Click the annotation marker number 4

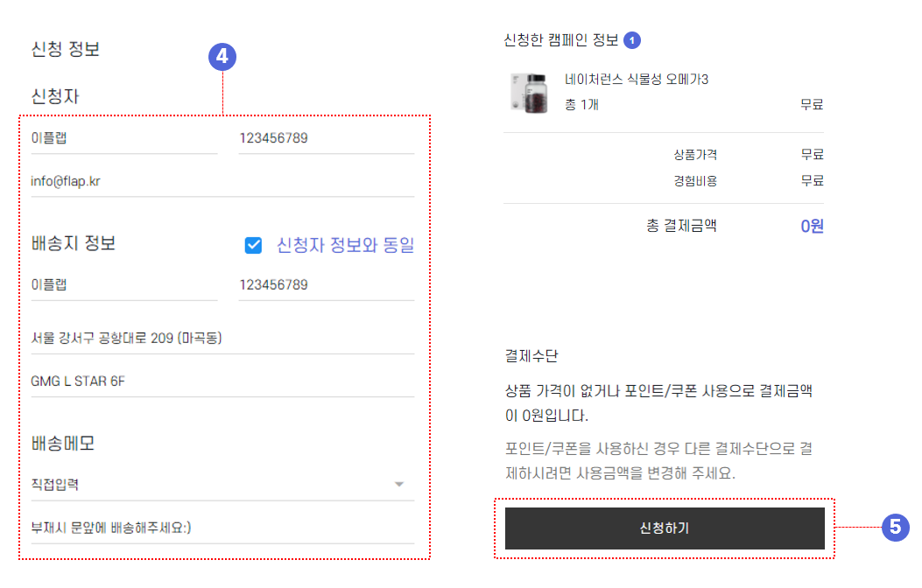(x=222, y=56)
